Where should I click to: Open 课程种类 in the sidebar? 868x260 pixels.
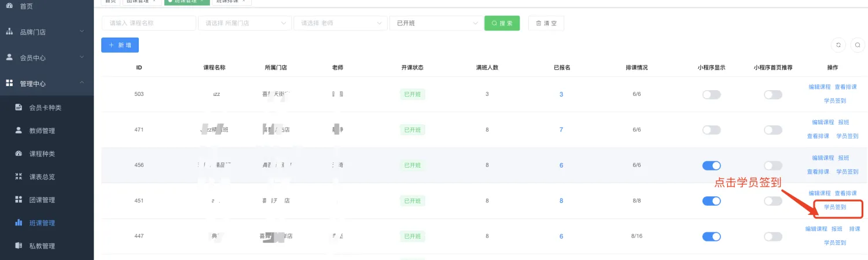pyautogui.click(x=42, y=154)
